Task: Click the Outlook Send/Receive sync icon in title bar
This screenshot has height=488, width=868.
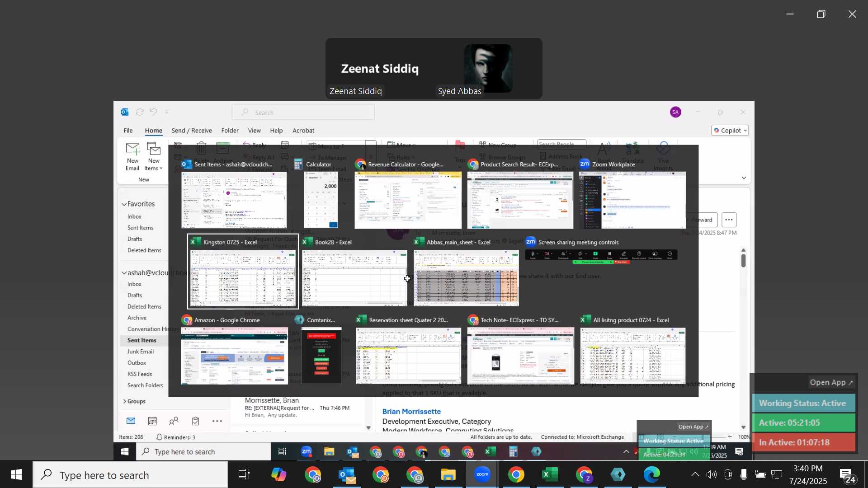Action: tap(140, 112)
